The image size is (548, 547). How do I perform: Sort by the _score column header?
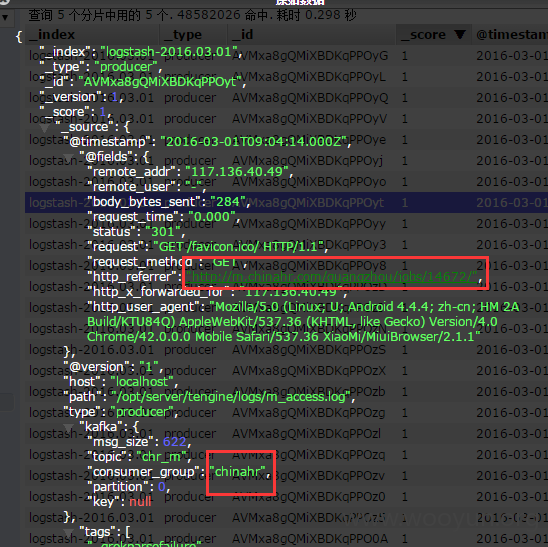[433, 35]
